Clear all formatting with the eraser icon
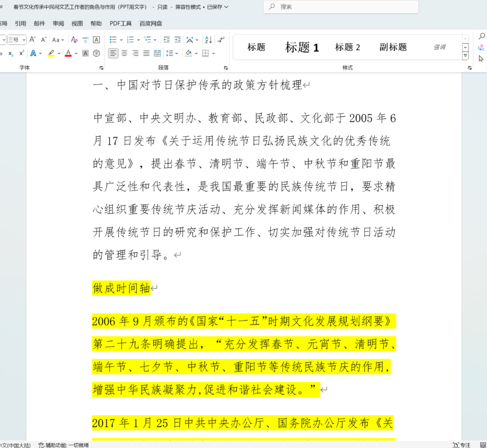The width and height of the screenshot is (487, 448). coord(74,40)
